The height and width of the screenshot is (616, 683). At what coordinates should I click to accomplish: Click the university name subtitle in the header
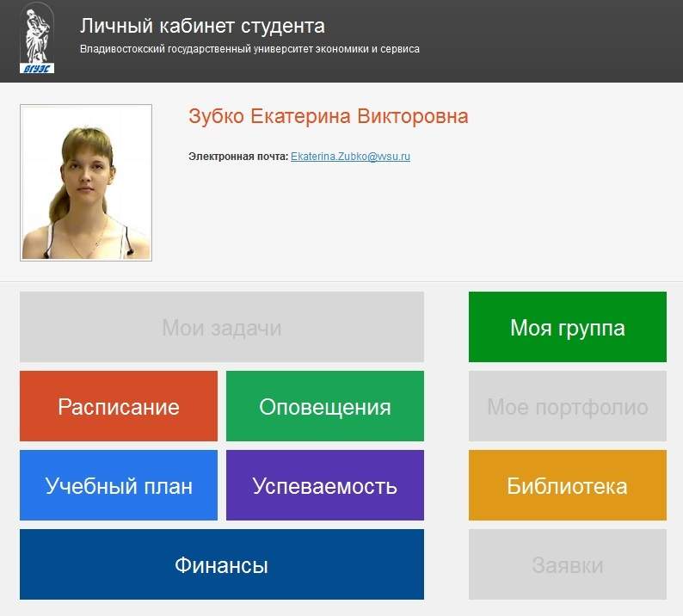click(249, 49)
